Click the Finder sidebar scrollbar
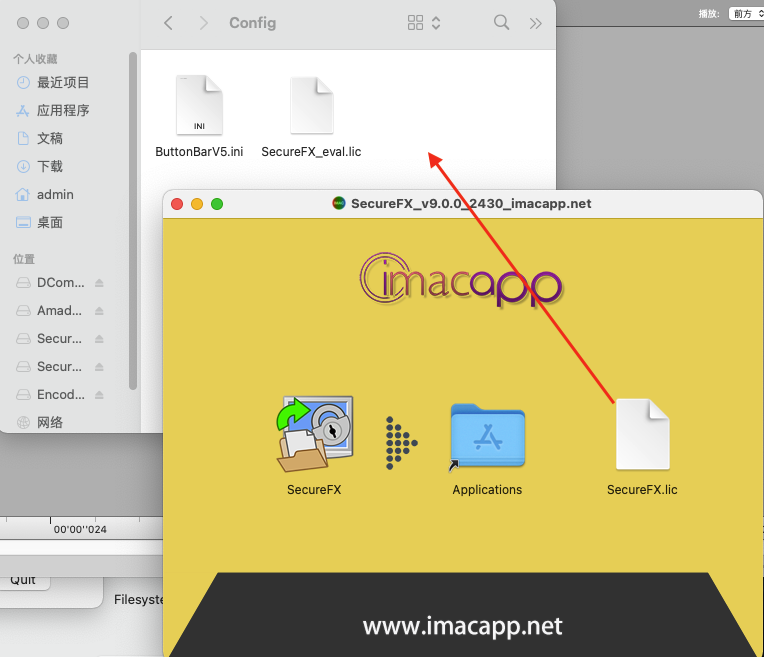The image size is (764, 657). (x=133, y=221)
